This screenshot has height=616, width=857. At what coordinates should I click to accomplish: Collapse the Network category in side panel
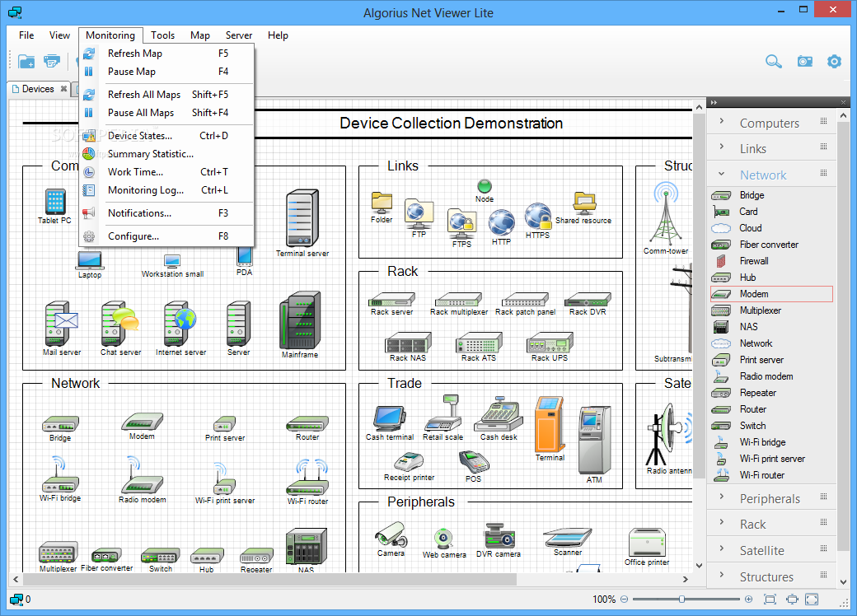[762, 175]
